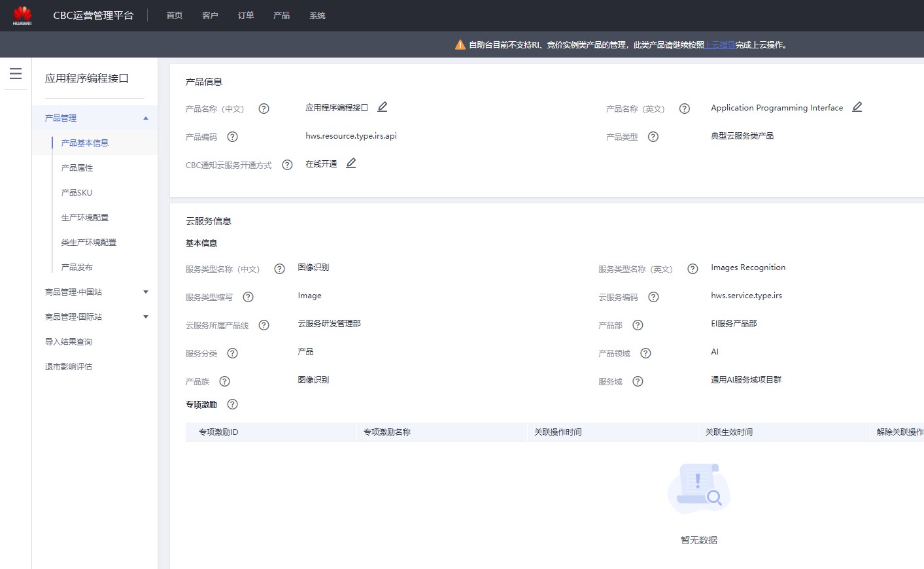924x569 pixels.
Task: Open the 客户 top menu
Action: tap(210, 16)
